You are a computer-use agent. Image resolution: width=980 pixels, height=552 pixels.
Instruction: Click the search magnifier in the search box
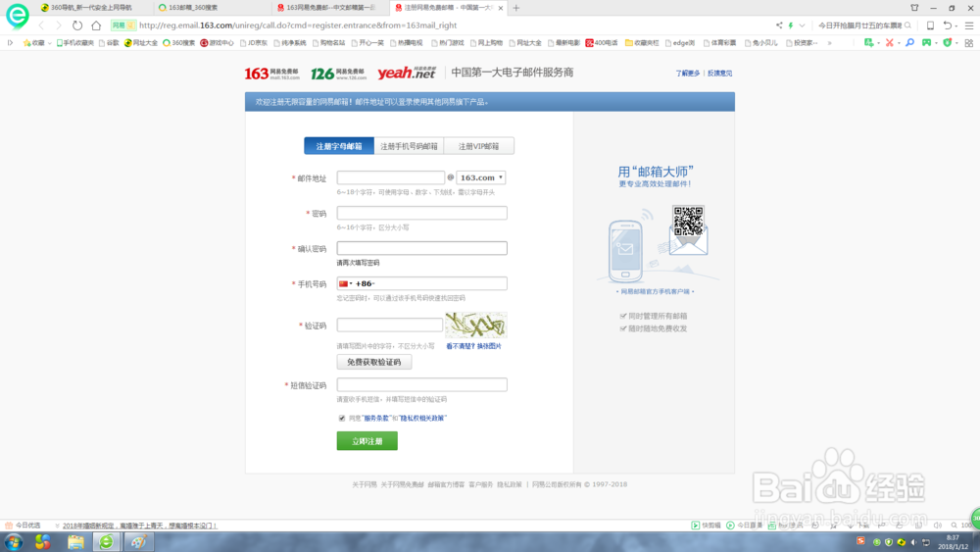coord(907,25)
